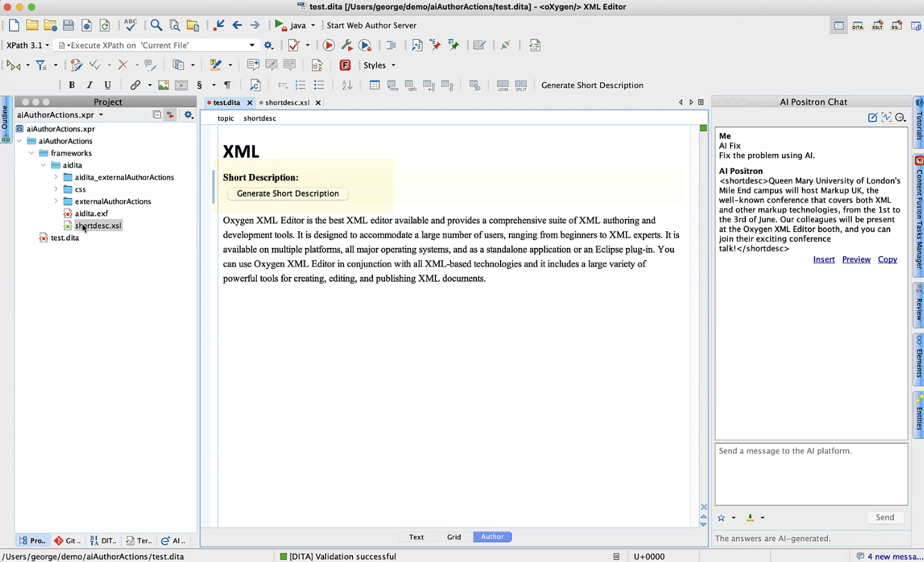Close the shortdesc.xsl tab
This screenshot has height=562, width=924.
(318, 103)
